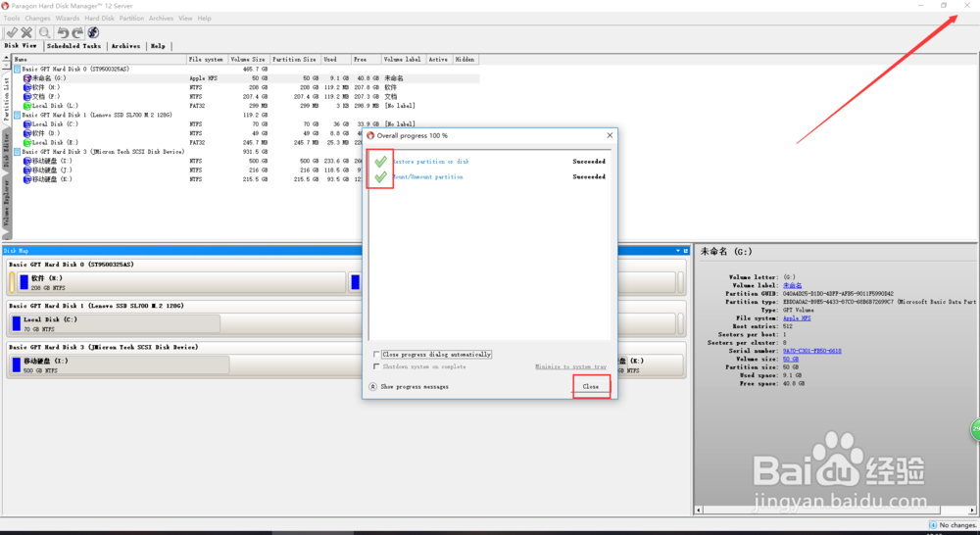Open the Partition List side tab
Image resolution: width=980 pixels, height=535 pixels.
point(7,99)
